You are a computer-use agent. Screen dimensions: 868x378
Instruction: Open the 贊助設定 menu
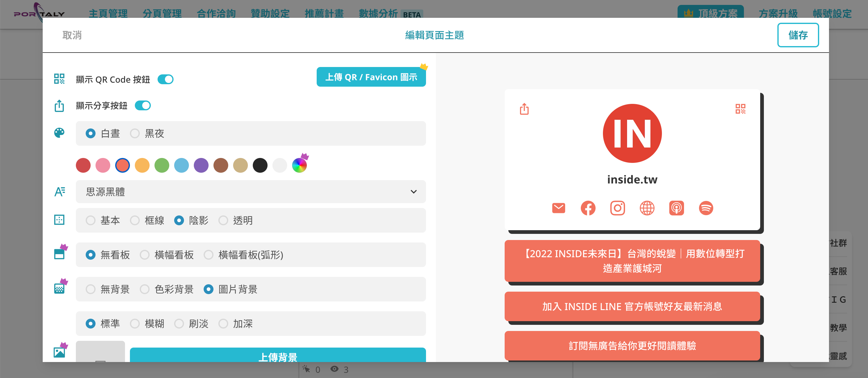pyautogui.click(x=270, y=14)
